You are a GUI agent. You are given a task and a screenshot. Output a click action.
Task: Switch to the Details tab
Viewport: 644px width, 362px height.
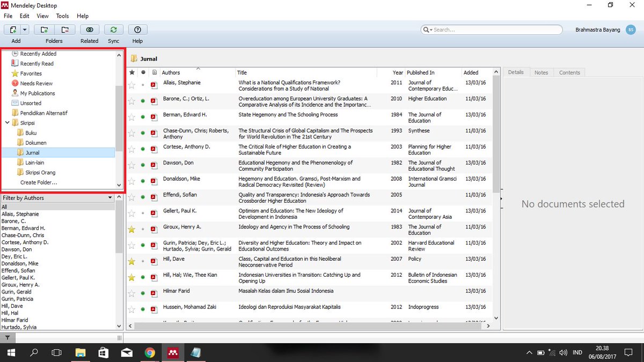(x=516, y=72)
